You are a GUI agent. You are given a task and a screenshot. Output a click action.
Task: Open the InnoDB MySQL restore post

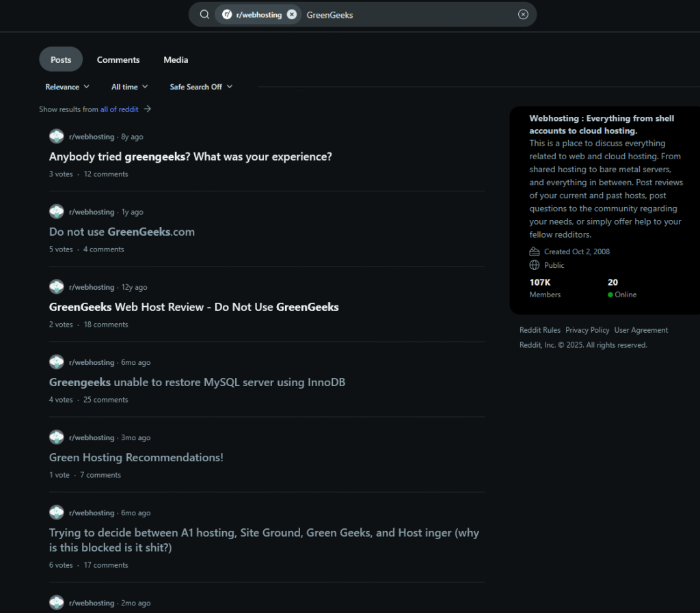[197, 382]
